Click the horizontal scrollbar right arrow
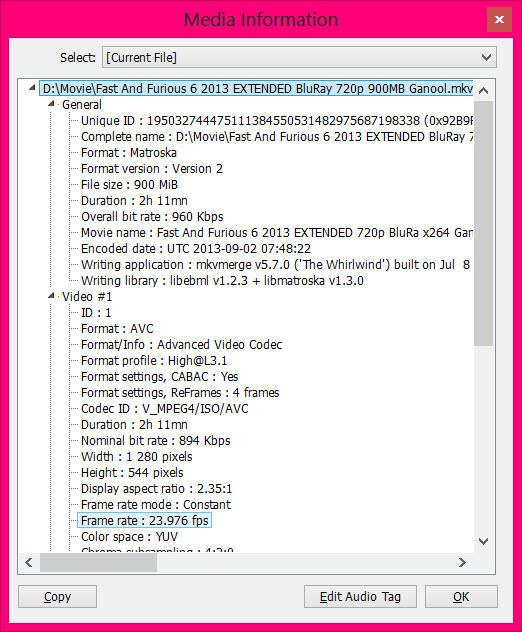 (x=462, y=562)
